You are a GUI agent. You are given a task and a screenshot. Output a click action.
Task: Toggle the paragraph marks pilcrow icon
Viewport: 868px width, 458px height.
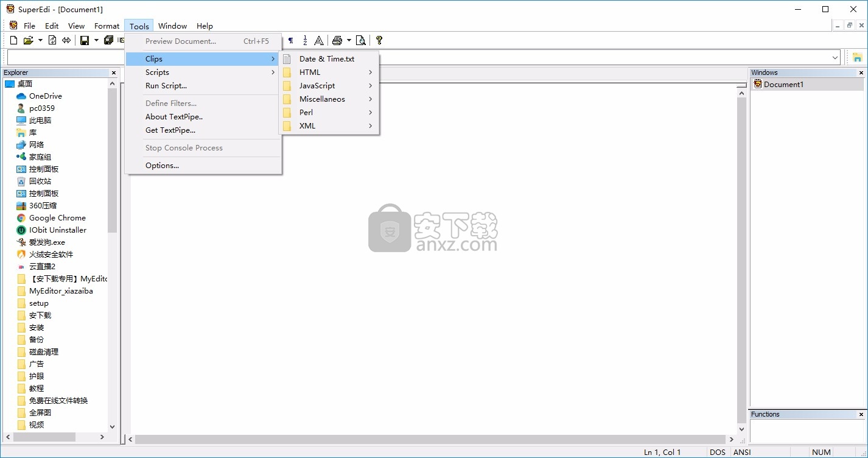[x=291, y=40]
